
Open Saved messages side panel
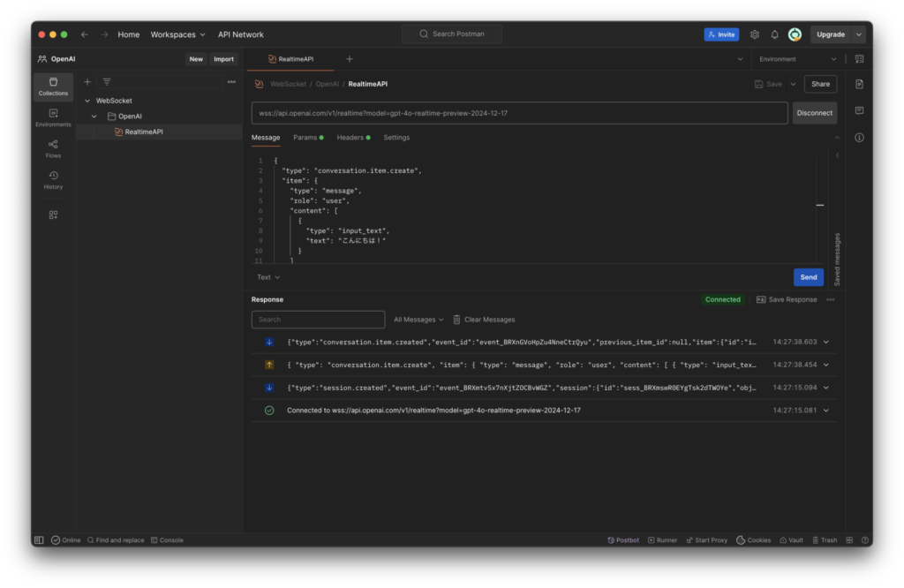click(x=837, y=260)
